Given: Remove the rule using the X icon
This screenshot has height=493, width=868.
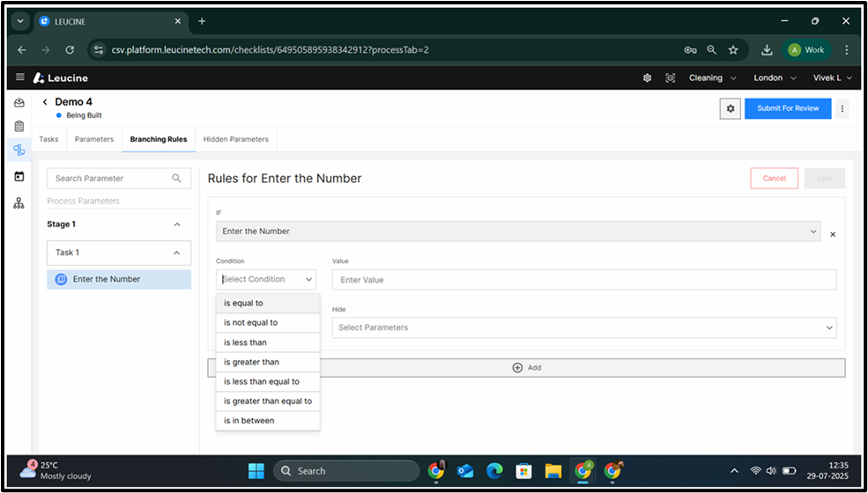Looking at the screenshot, I should pyautogui.click(x=833, y=235).
